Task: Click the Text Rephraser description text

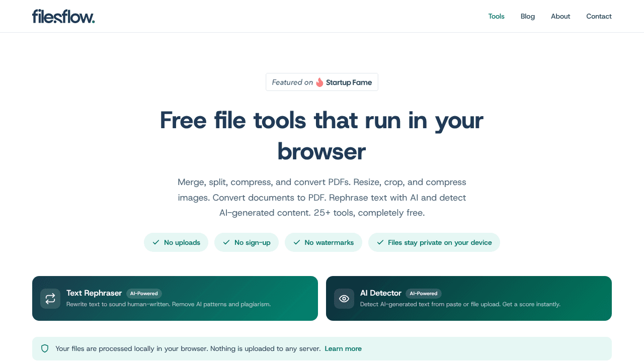Action: tap(169, 304)
